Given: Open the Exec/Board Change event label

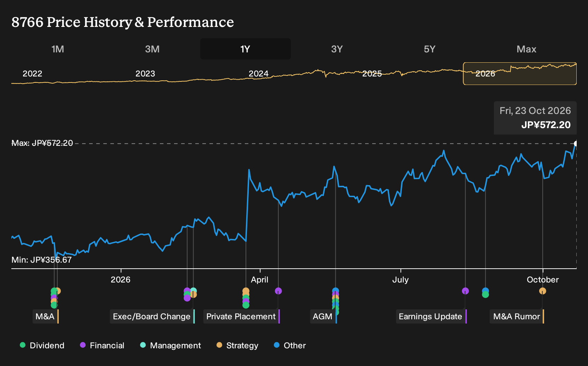Looking at the screenshot, I should pos(152,316).
